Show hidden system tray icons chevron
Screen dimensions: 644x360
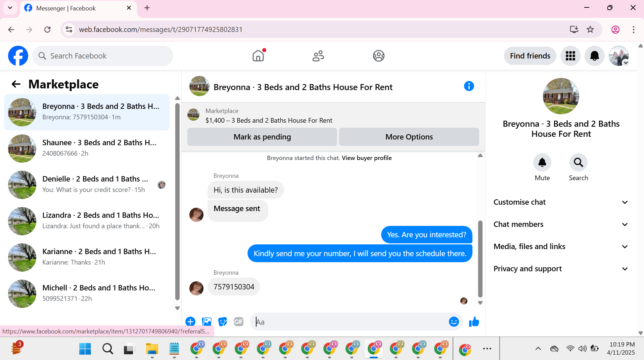tap(538, 349)
